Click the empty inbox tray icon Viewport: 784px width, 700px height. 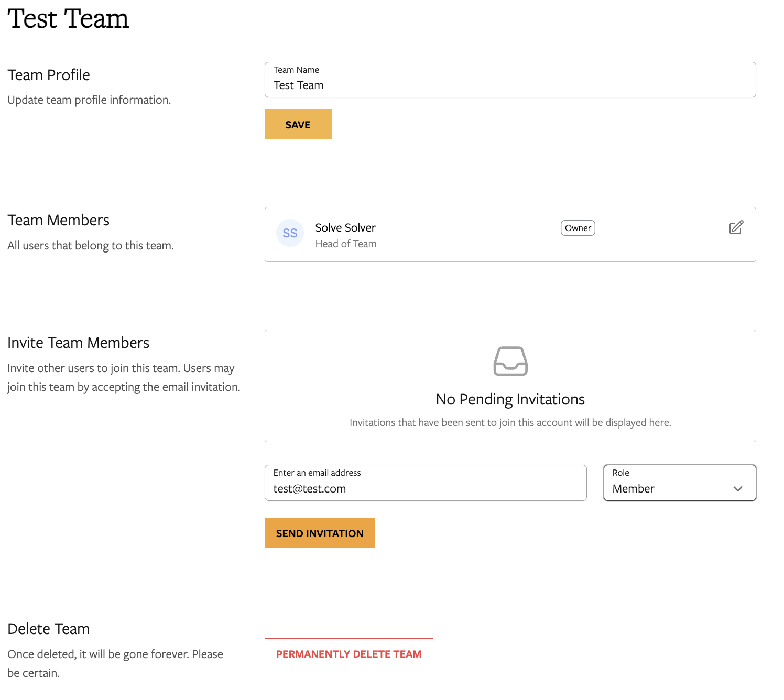click(510, 361)
